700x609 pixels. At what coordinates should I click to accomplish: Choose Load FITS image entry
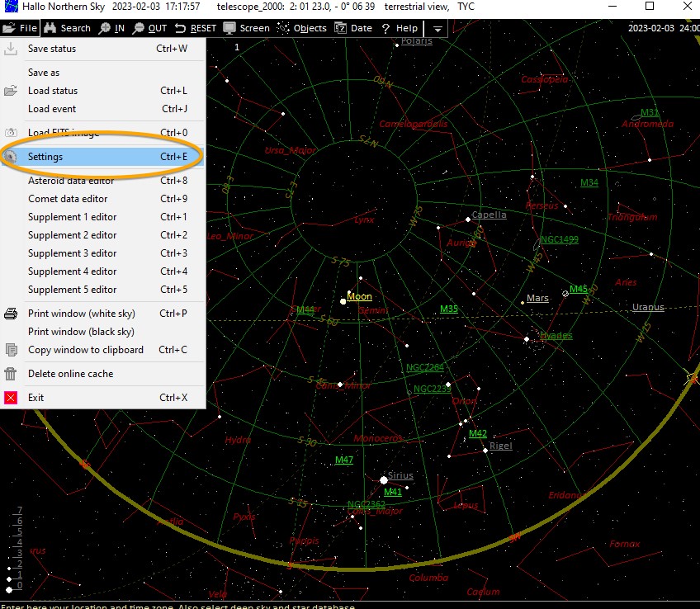(102, 133)
